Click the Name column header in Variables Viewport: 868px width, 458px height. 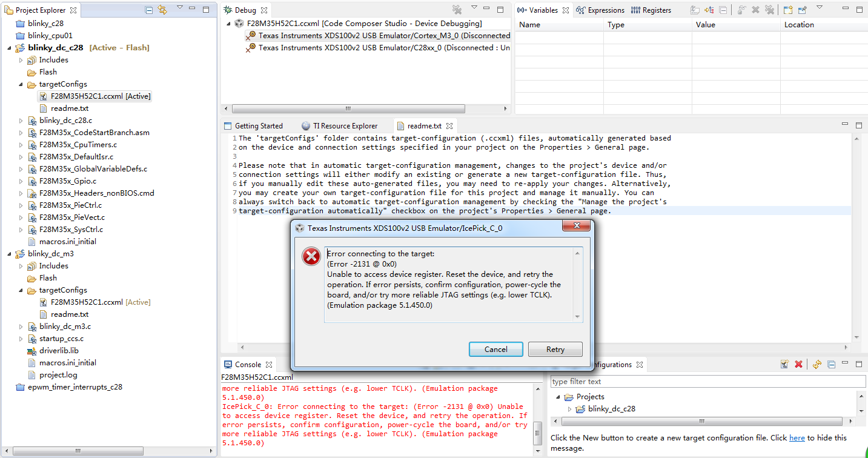coord(559,25)
